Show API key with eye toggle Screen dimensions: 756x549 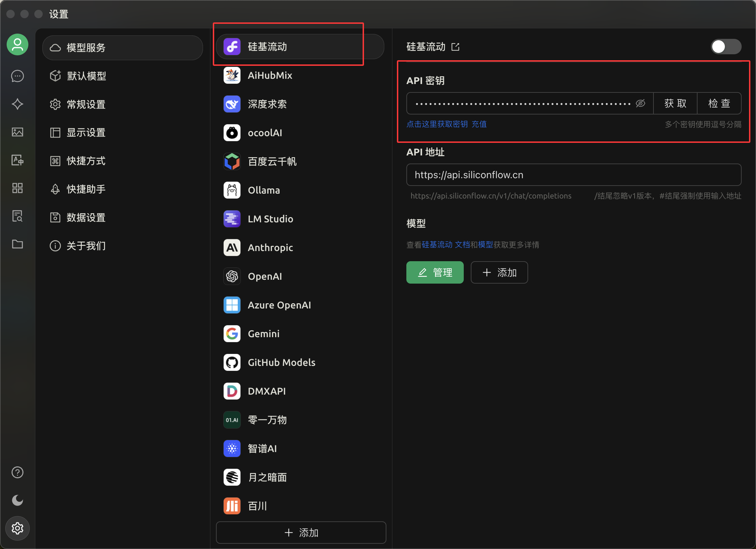(640, 103)
